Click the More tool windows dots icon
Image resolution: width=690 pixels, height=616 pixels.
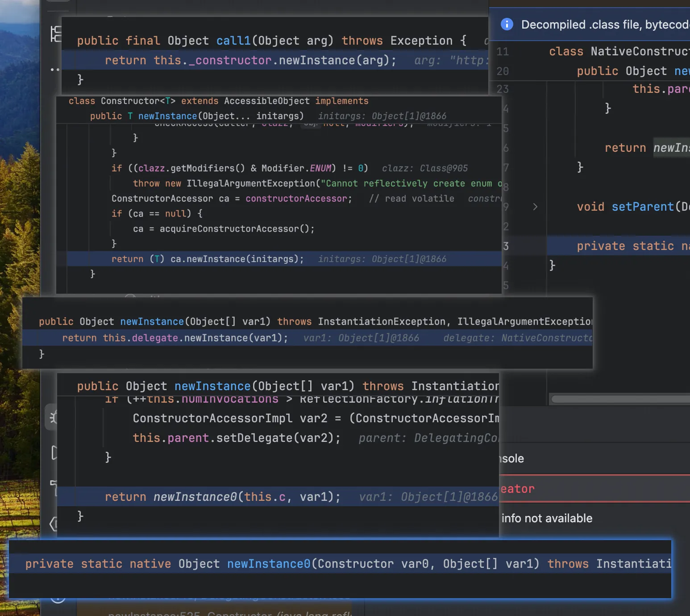coord(54,70)
